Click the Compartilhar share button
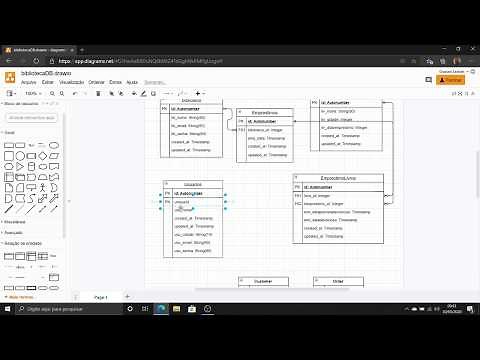This screenshot has width=480, height=360. click(x=450, y=80)
